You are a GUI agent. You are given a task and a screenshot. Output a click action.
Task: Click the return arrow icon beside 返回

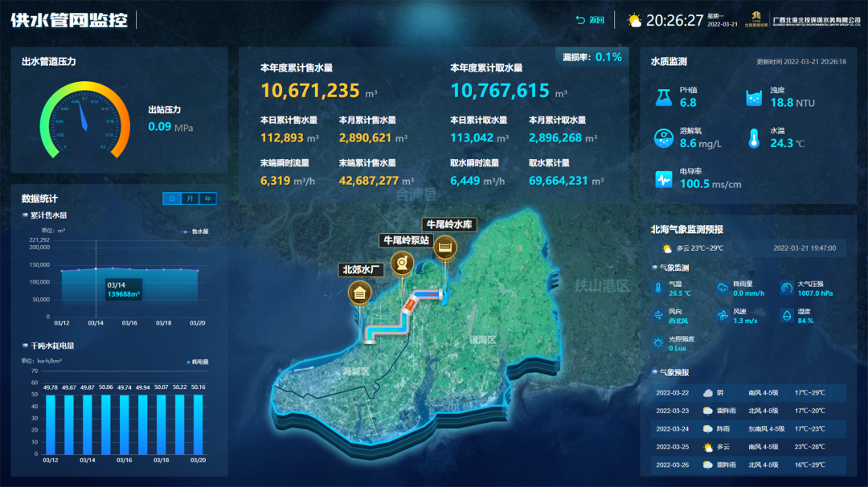(x=580, y=20)
